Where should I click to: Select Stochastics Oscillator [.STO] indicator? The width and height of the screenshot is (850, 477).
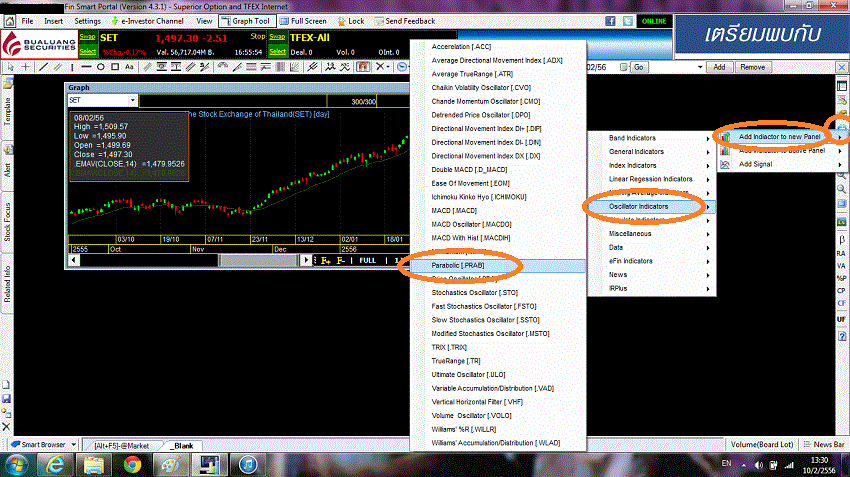coord(498,293)
